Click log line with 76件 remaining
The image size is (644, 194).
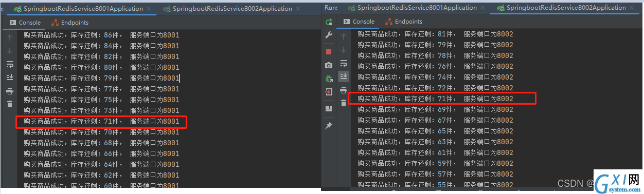point(435,66)
